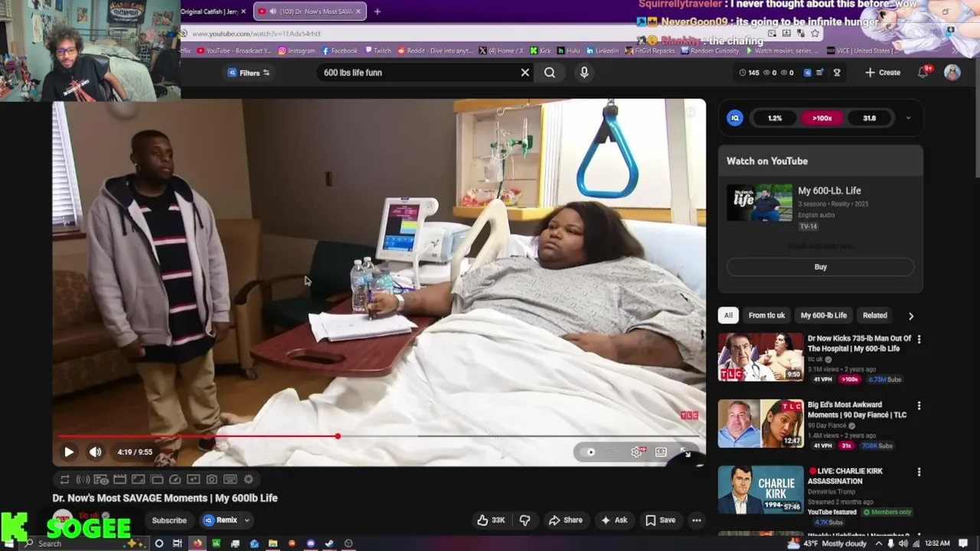Click the film clapper icon in extension toolbar
The height and width of the screenshot is (551, 980).
(119, 479)
